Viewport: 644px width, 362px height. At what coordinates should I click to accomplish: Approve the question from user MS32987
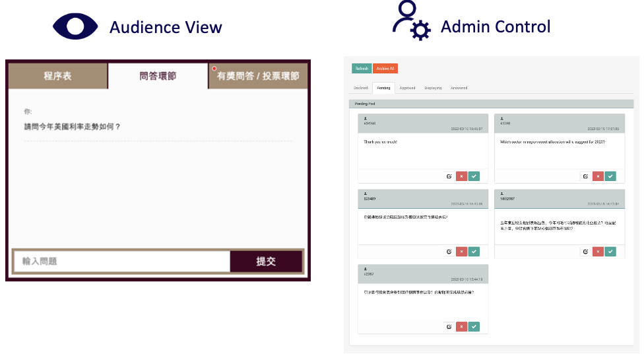[x=610, y=252]
